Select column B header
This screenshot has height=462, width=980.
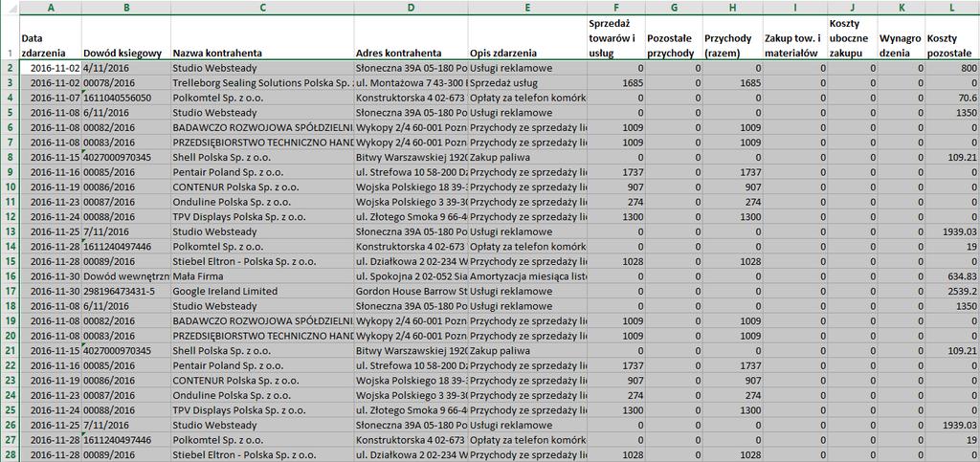click(126, 8)
